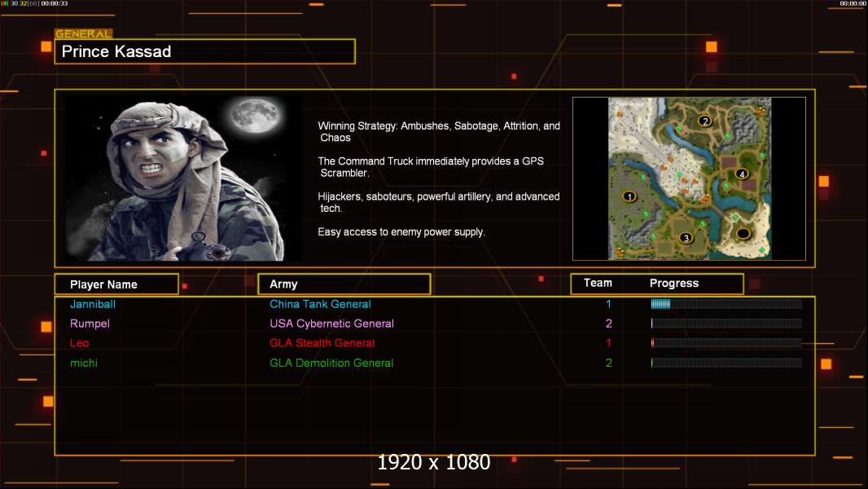This screenshot has width=868, height=489.
Task: Click the Progress column header
Action: [673, 283]
